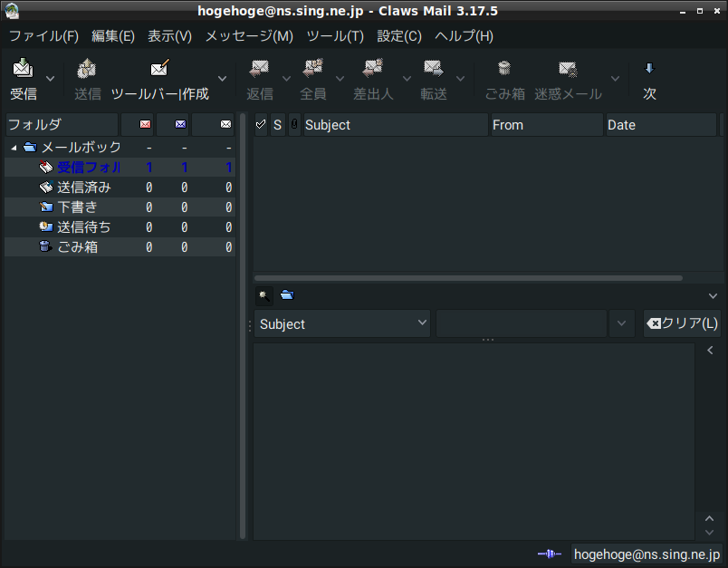Image resolution: width=728 pixels, height=568 pixels.
Task: Click the blue folder icon above search bar
Action: click(287, 295)
